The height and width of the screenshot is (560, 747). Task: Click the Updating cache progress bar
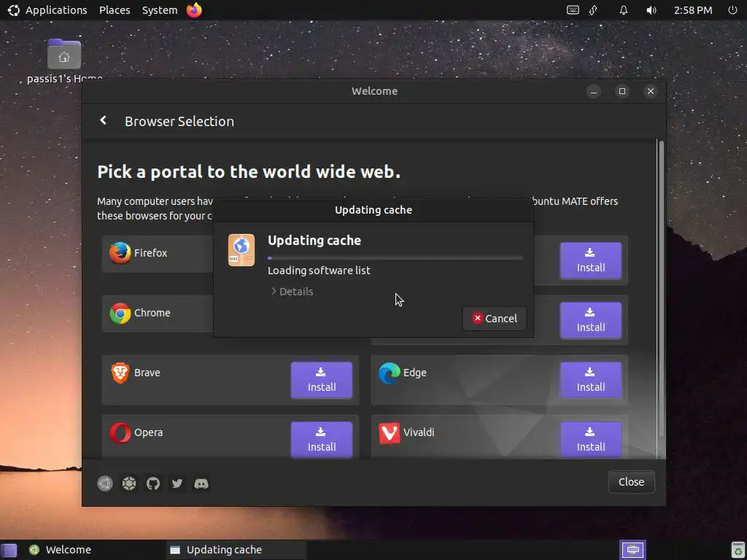pos(395,258)
